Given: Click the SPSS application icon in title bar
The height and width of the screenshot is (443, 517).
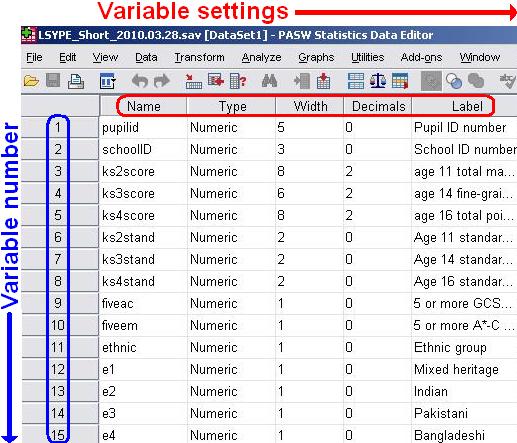Looking at the screenshot, I should (29, 35).
